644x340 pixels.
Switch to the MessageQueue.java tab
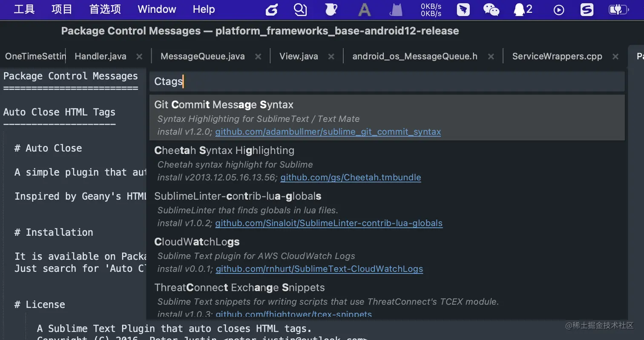203,56
